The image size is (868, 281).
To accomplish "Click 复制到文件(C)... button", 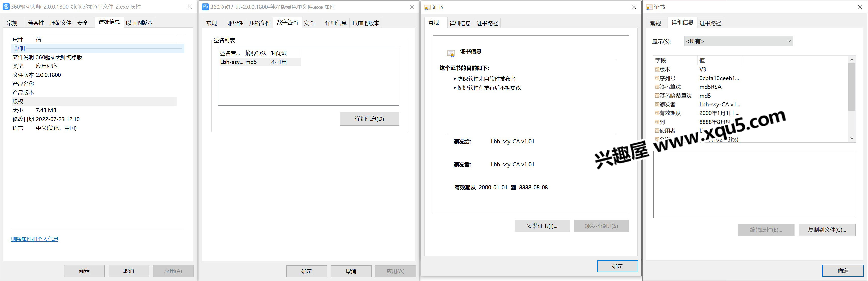I will (x=827, y=230).
